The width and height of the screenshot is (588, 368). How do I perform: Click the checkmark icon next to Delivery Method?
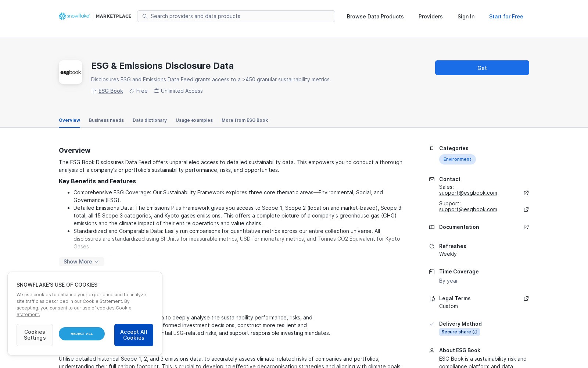click(432, 324)
